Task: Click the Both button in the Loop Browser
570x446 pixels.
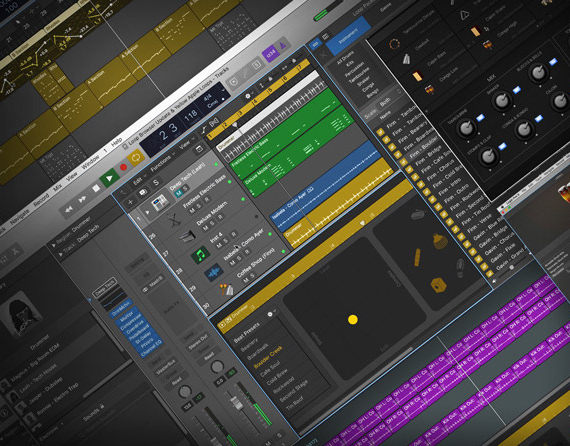Action: (x=385, y=100)
